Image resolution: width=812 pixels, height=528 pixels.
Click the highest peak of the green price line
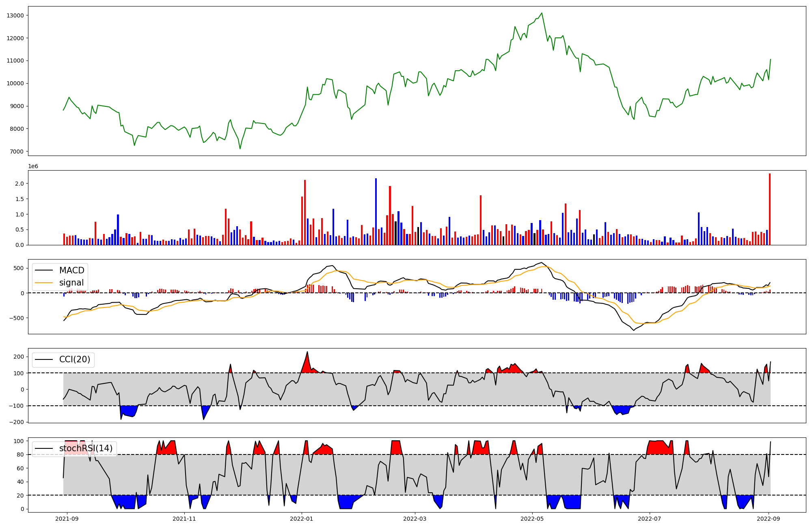click(x=542, y=13)
